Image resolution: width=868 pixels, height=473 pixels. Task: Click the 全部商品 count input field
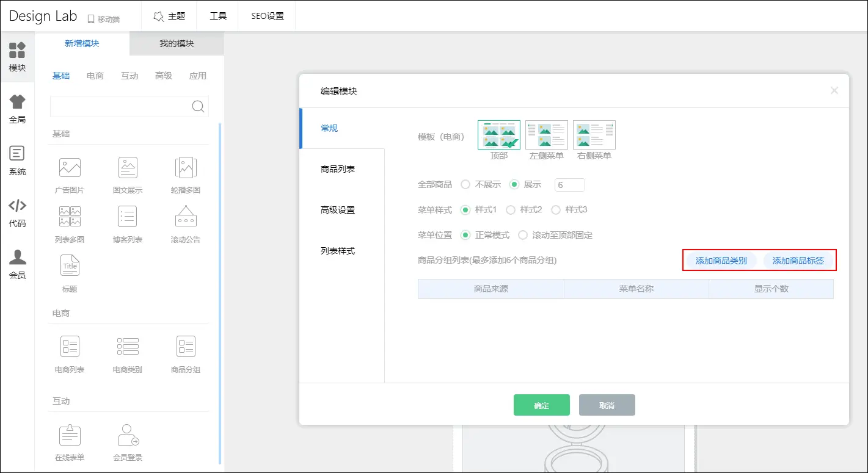coord(569,185)
